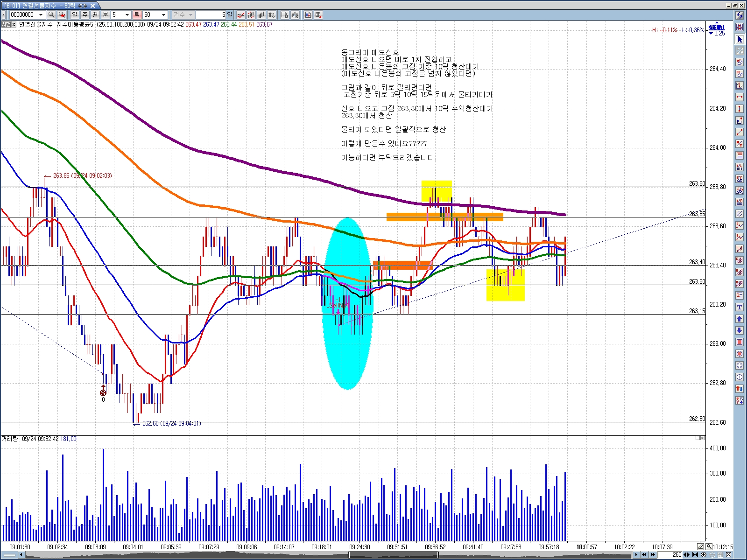Open the 00000000 code dropdown
The width and height of the screenshot is (747, 560).
[x=41, y=15]
